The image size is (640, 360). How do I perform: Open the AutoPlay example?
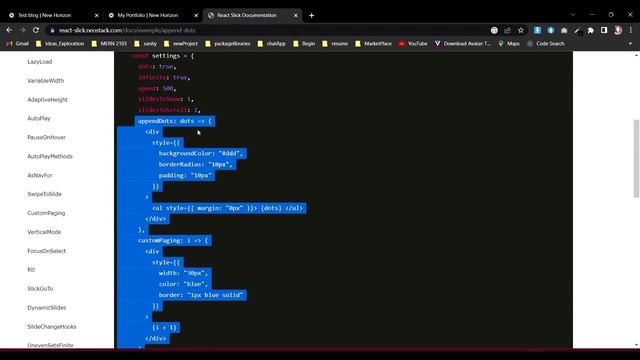39,118
